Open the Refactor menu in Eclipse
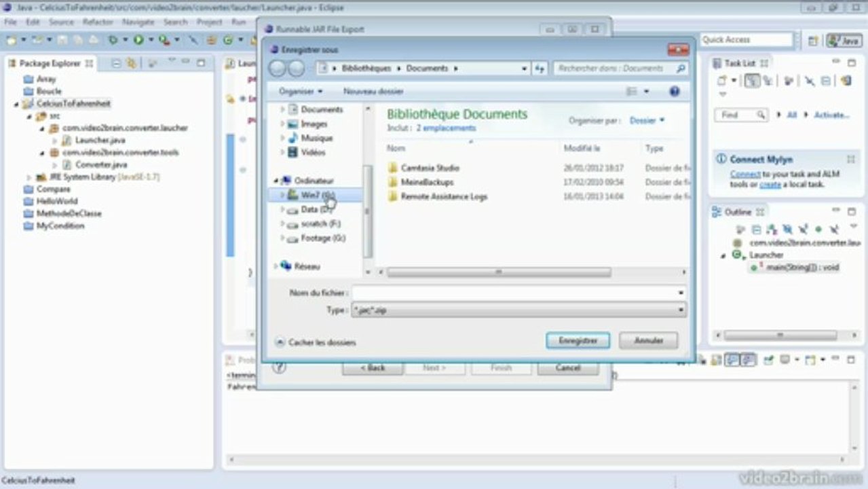The width and height of the screenshot is (868, 489). [x=98, y=22]
